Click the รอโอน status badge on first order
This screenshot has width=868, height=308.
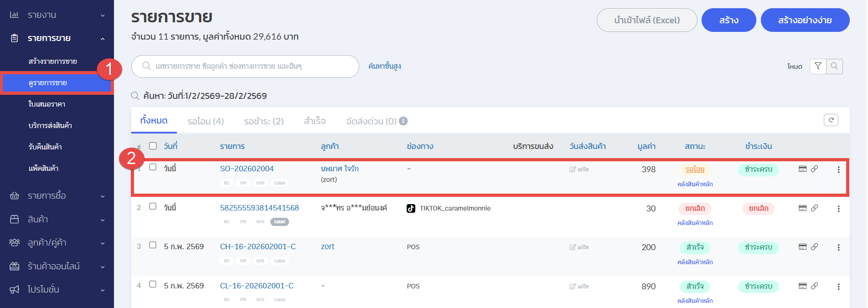point(695,169)
